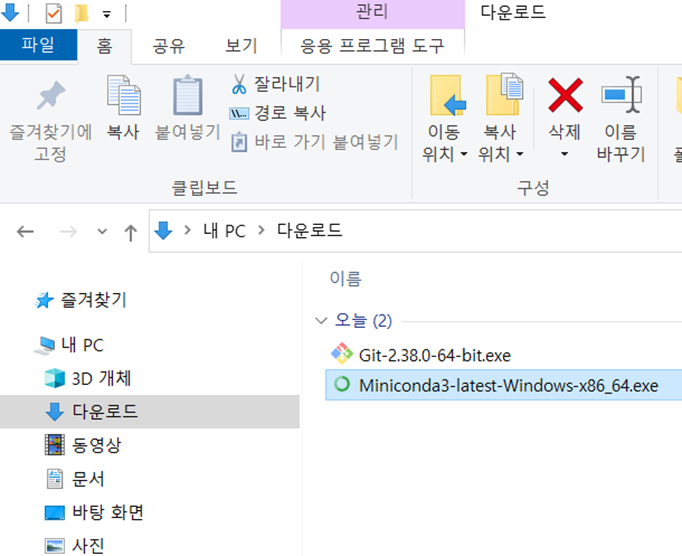Open 바탕 화면 in sidebar

tap(94, 512)
